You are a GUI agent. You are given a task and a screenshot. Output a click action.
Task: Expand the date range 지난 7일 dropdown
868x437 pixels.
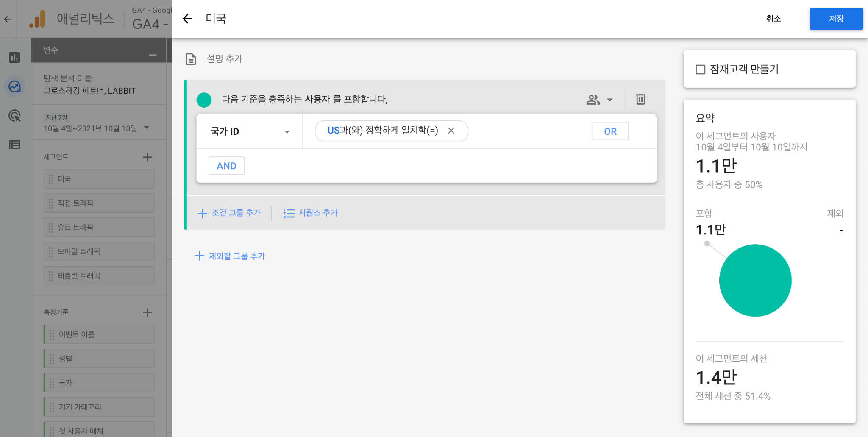click(x=147, y=128)
